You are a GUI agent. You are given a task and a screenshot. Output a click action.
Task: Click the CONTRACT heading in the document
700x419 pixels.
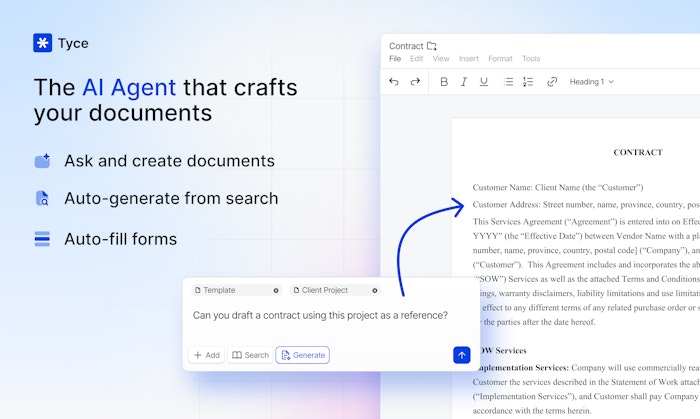click(638, 153)
